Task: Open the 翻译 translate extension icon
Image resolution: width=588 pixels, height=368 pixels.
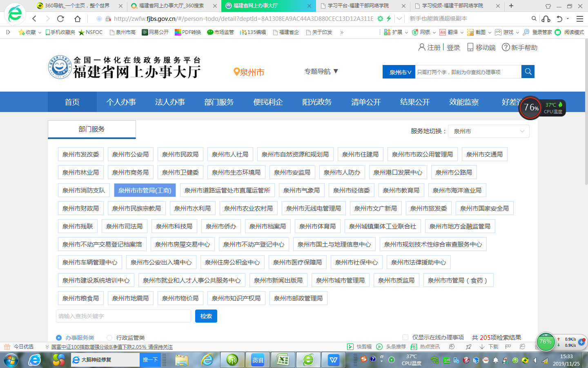Action: (443, 32)
